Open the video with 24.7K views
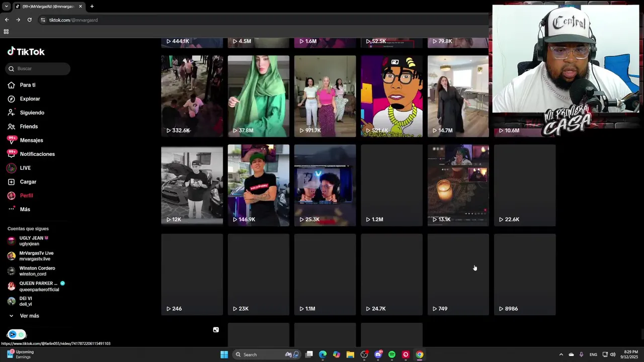644x362 pixels. tap(391, 275)
